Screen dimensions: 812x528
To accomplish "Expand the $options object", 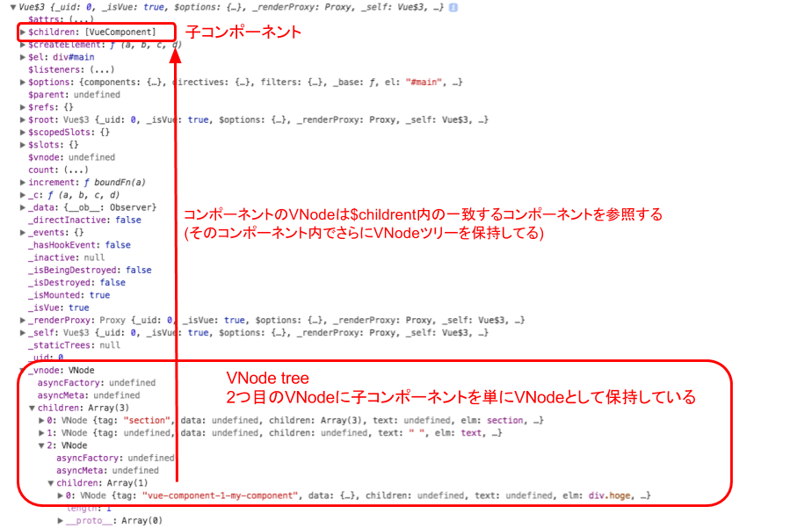I will (x=23, y=82).
